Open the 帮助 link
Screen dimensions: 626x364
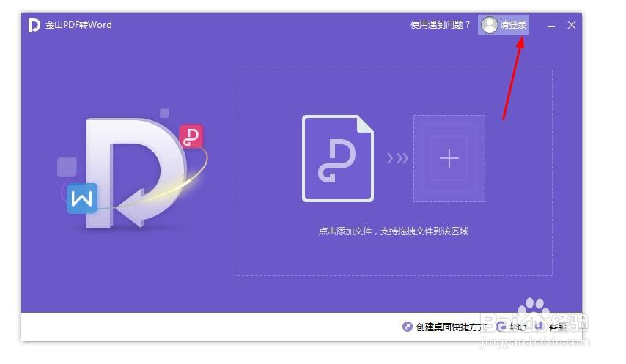[517, 327]
